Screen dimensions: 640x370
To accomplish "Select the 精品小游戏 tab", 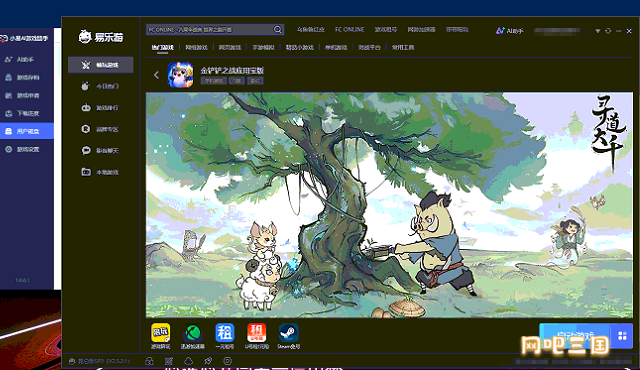I will tap(300, 47).
